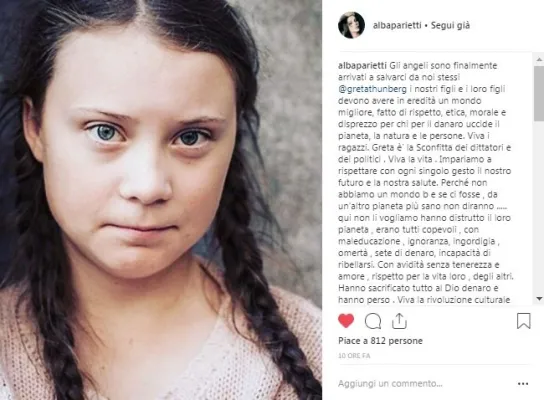Viewport: 544px width, 400px height.
Task: Click the caption scrollbar up arrow
Action: [539, 59]
